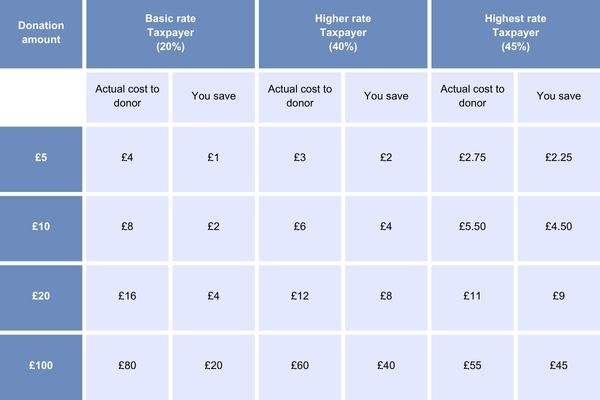Select the £4.50 cell

tap(559, 229)
